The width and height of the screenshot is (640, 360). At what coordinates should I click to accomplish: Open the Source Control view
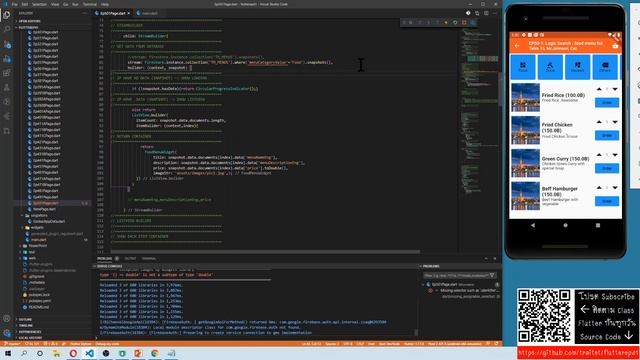(x=7, y=44)
